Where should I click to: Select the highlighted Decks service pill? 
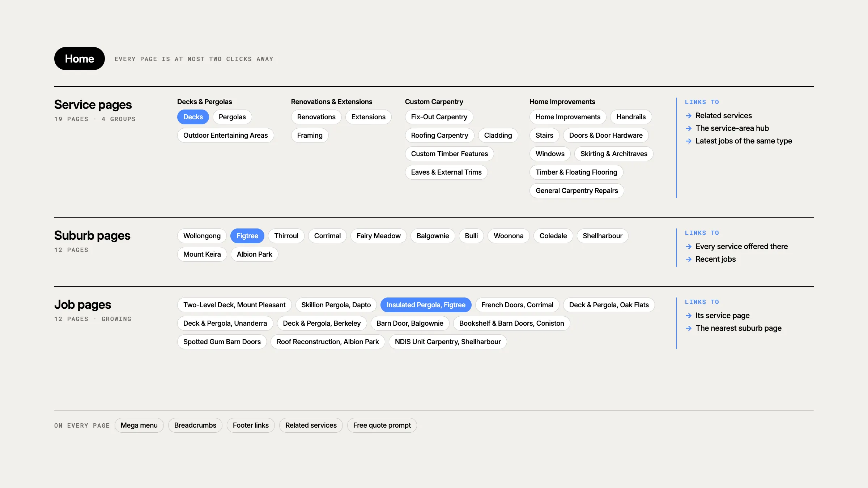193,117
